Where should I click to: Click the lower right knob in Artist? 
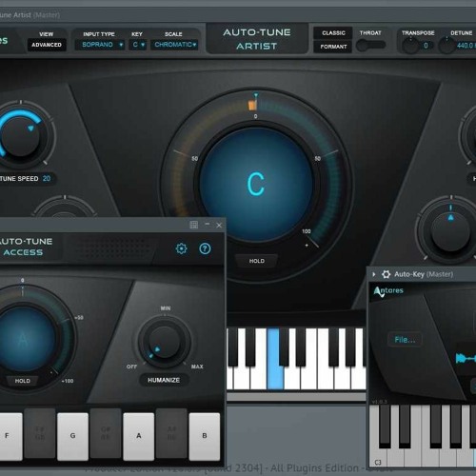450,232
